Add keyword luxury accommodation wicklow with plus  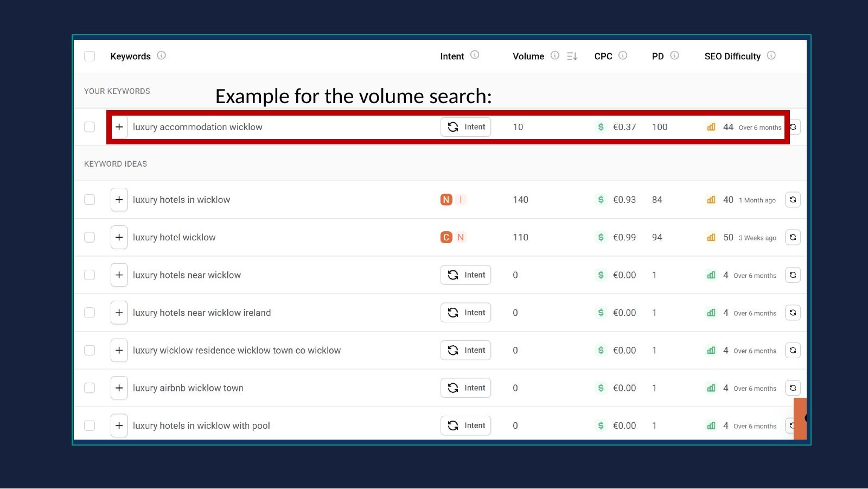119,127
